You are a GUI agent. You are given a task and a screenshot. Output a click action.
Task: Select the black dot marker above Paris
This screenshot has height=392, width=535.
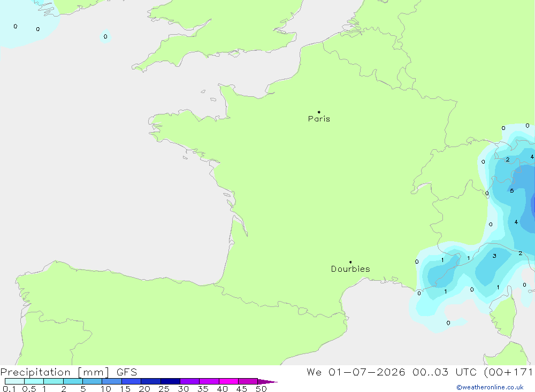(319, 112)
